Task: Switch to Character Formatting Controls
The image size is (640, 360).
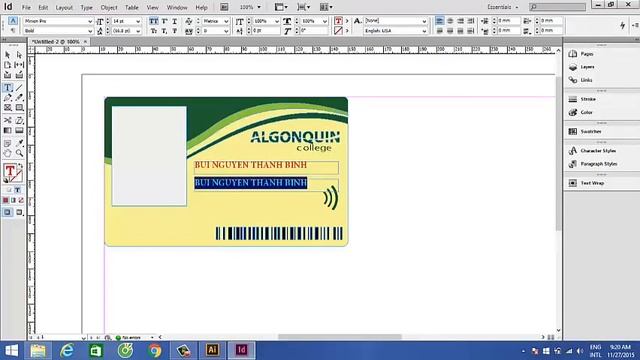Action: (13, 21)
